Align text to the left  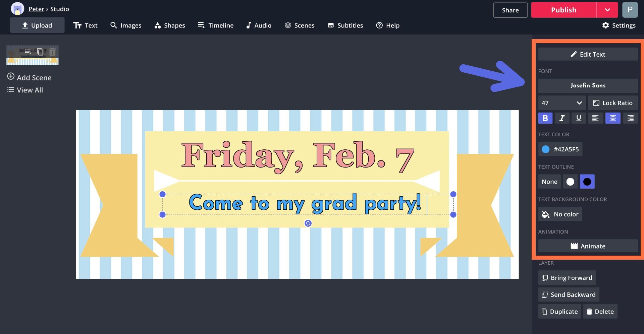pyautogui.click(x=595, y=118)
